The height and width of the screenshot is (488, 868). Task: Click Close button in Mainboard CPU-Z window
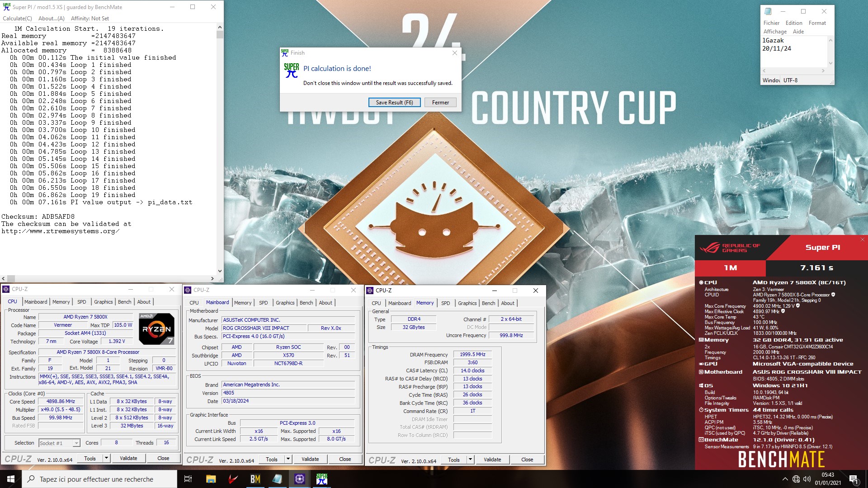tap(345, 459)
